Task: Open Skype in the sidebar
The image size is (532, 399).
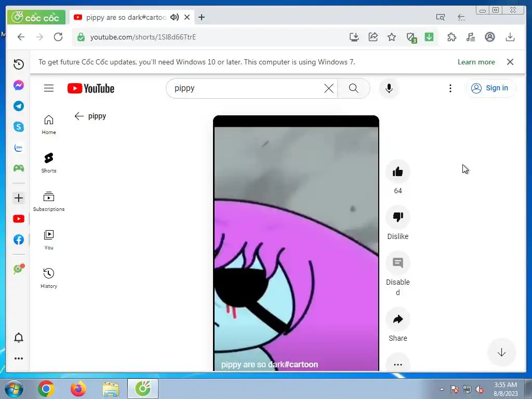Action: [19, 127]
